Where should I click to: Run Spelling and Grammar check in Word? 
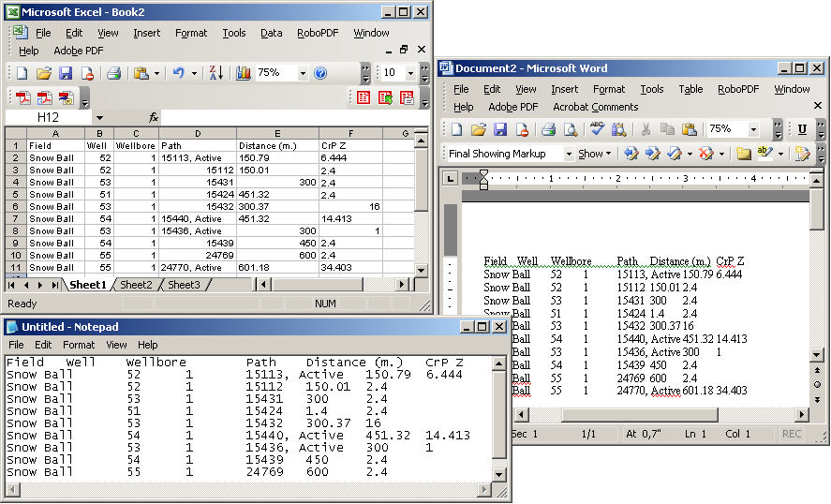[598, 128]
